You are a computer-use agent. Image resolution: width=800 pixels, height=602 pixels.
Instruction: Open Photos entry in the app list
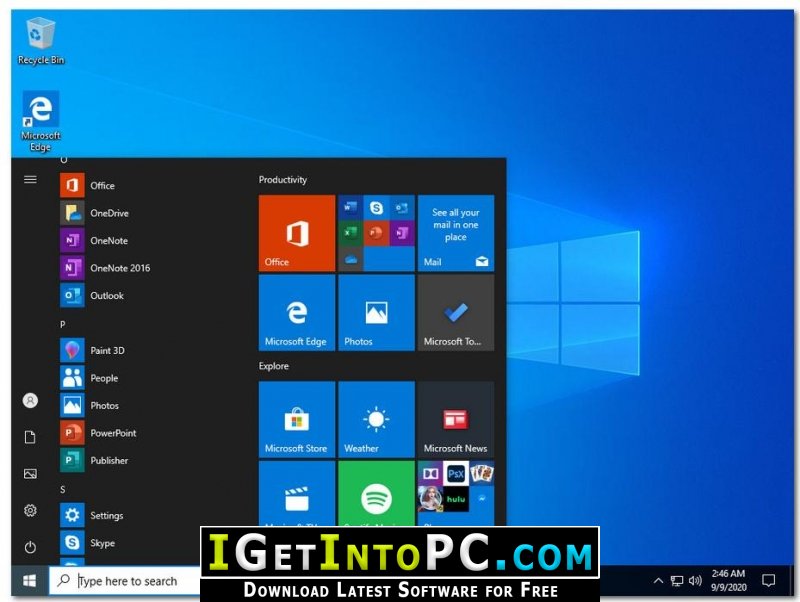click(x=148, y=406)
